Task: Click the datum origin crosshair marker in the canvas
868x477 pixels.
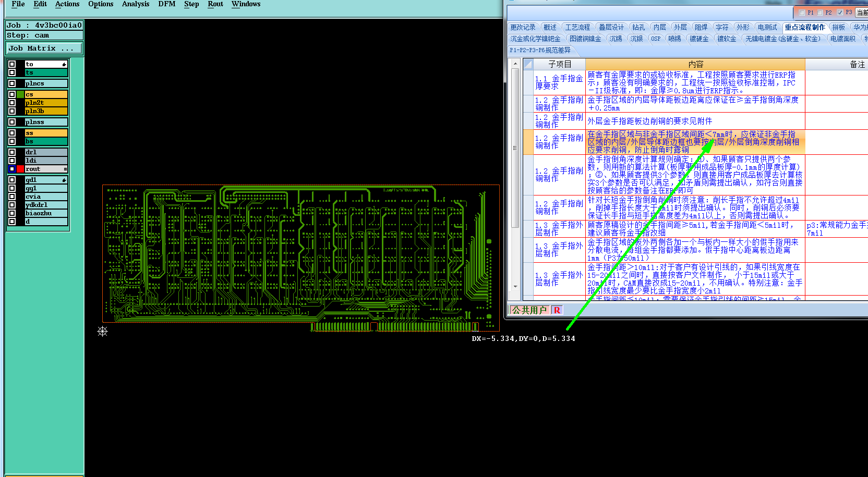Action: (x=102, y=331)
